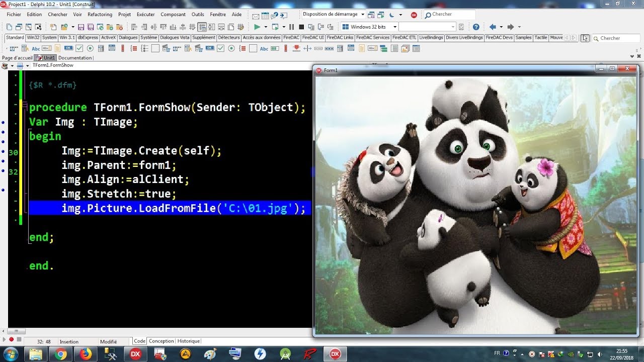Click the refresh icon beside the empty combo box

[461, 27]
